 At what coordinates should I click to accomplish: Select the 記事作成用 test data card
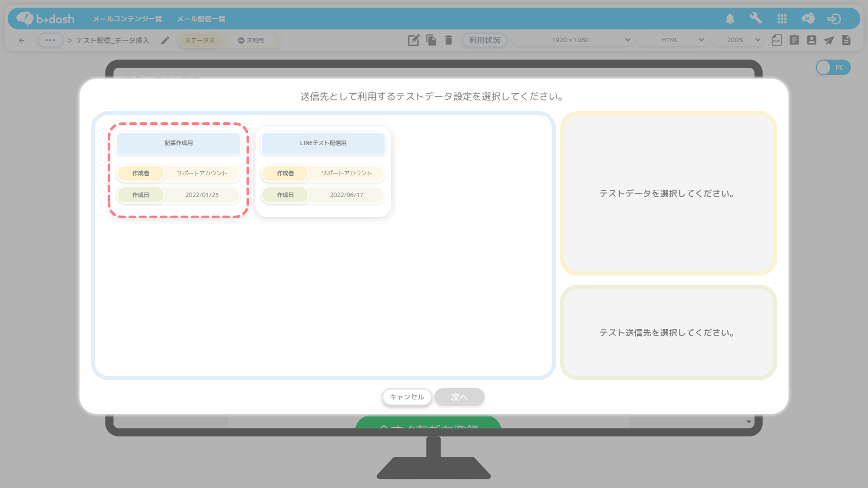point(178,170)
